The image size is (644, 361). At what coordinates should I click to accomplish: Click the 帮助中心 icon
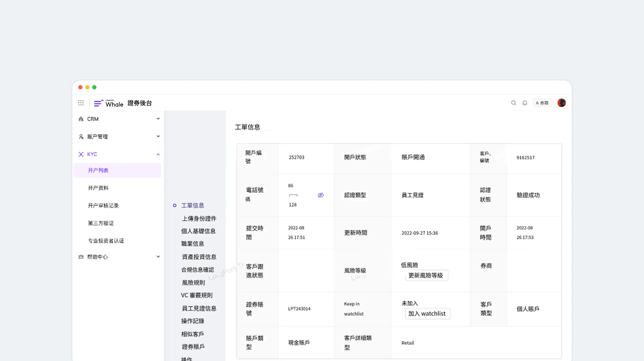pyautogui.click(x=81, y=257)
